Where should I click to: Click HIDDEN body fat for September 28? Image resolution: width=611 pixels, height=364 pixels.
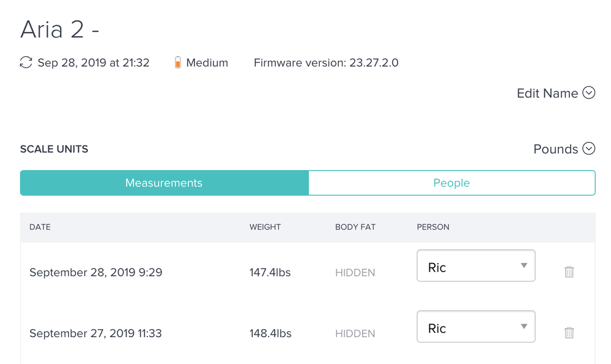click(355, 273)
